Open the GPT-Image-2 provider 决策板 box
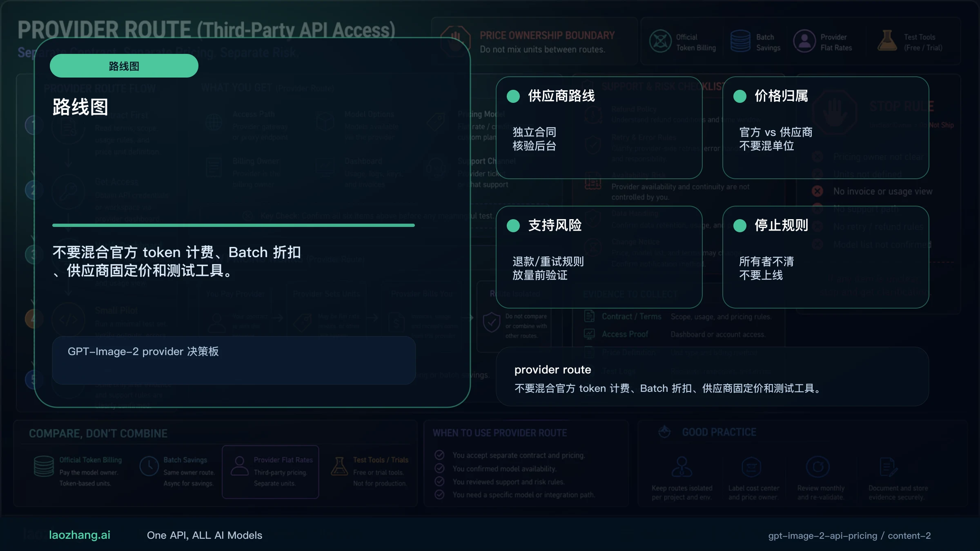This screenshot has height=551, width=980. 234,360
